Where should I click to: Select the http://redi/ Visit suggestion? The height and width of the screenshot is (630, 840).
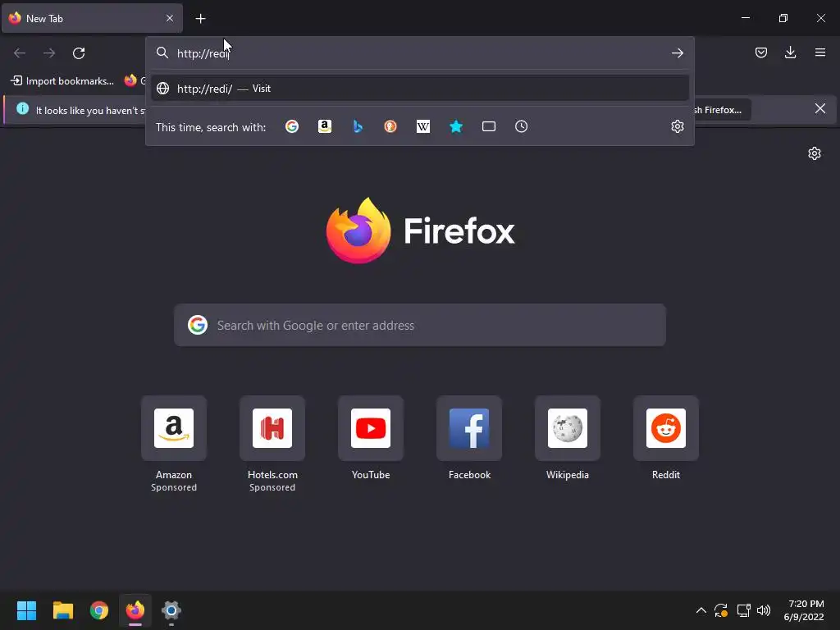(x=419, y=89)
